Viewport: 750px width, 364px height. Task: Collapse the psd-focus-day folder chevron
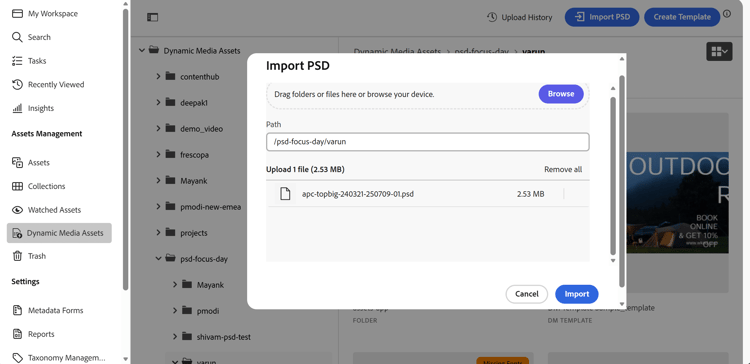[158, 258]
